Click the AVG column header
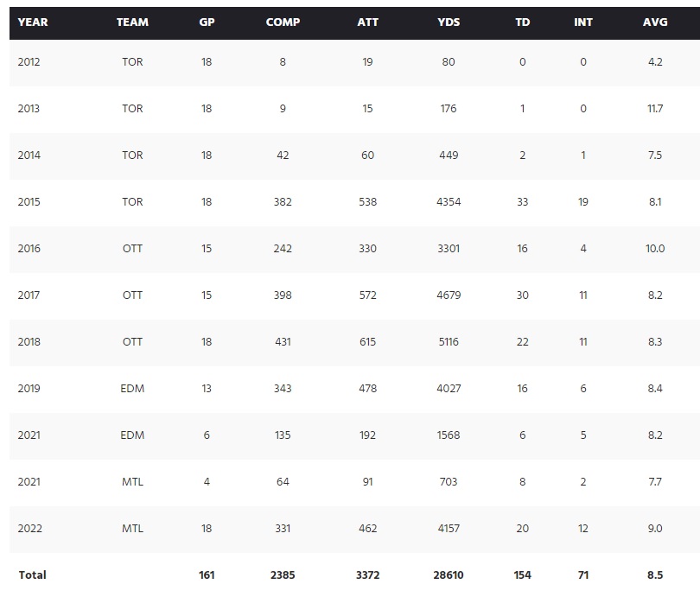 (655, 22)
